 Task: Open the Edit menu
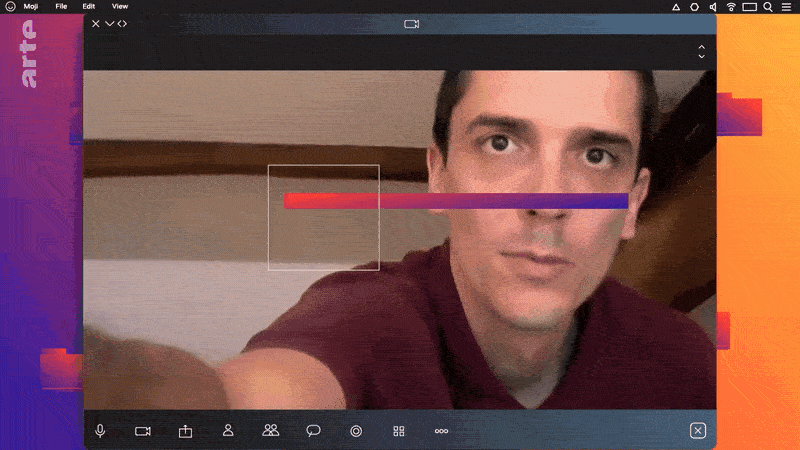point(89,7)
